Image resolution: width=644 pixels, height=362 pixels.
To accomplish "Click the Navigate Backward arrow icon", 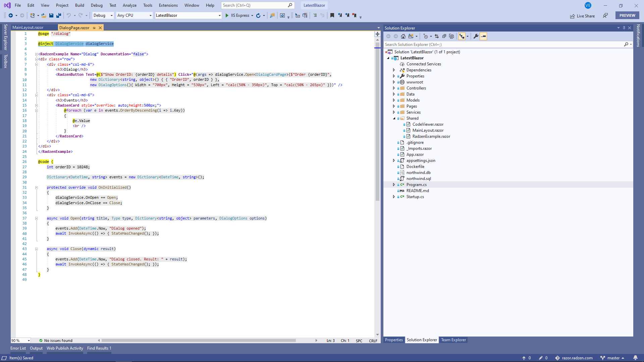I will [11, 15].
